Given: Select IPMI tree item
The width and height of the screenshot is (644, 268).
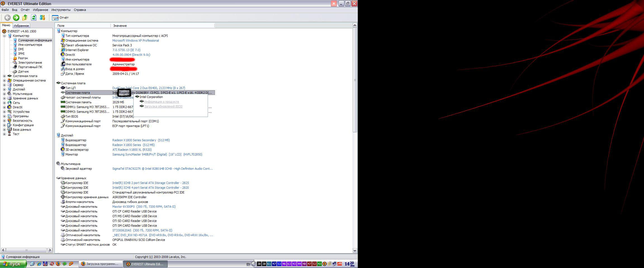Looking at the screenshot, I should [21, 54].
